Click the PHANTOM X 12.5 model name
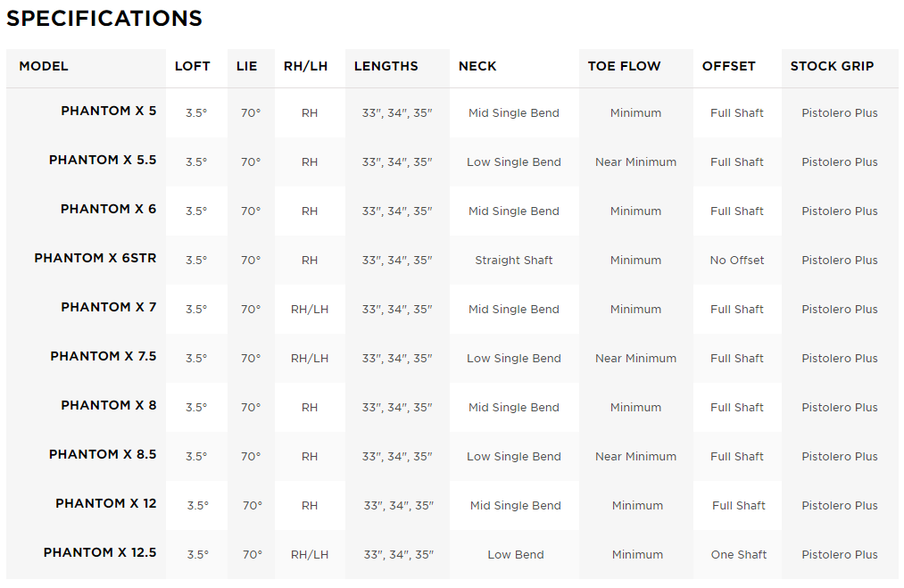 (x=100, y=552)
